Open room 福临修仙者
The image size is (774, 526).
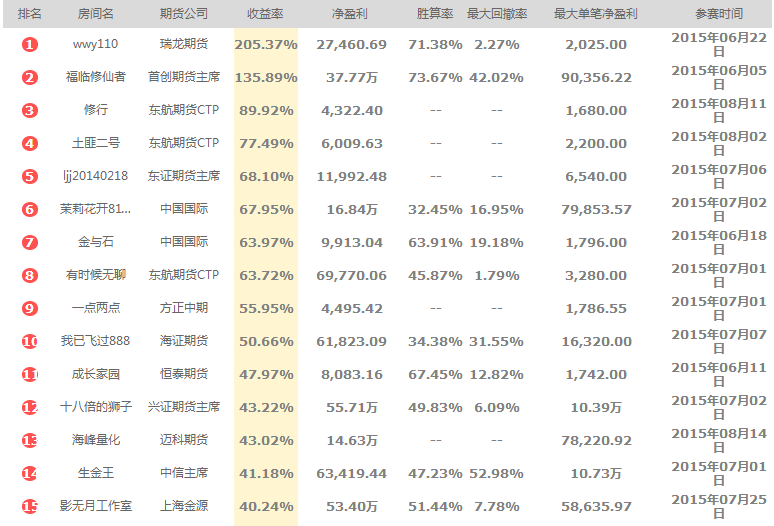click(96, 77)
